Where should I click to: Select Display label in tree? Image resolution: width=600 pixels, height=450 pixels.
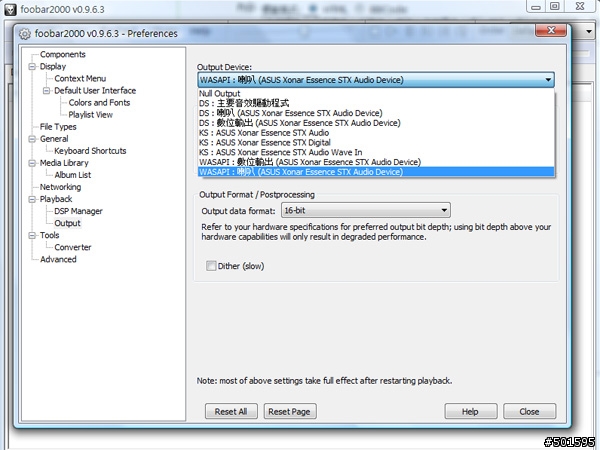pos(53,67)
